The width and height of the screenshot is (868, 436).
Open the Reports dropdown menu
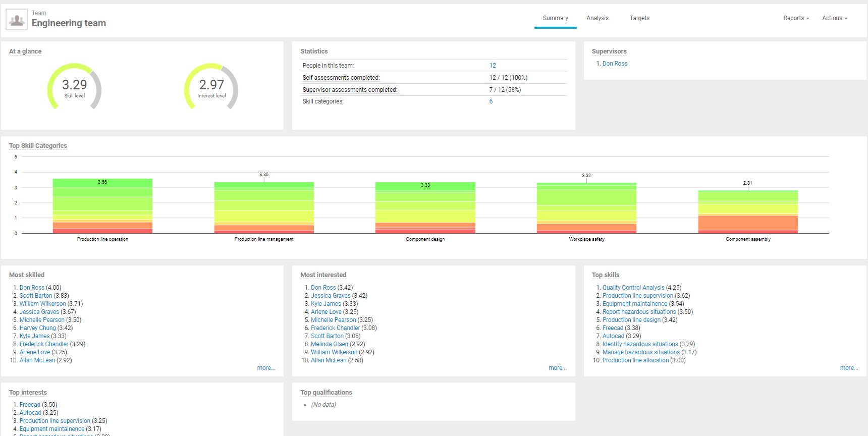coord(796,18)
